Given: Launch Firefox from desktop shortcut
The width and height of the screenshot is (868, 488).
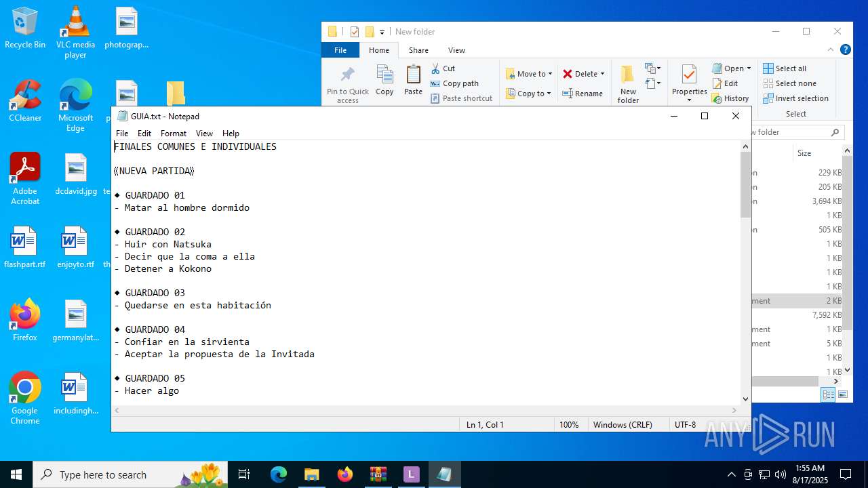Looking at the screenshot, I should [25, 320].
